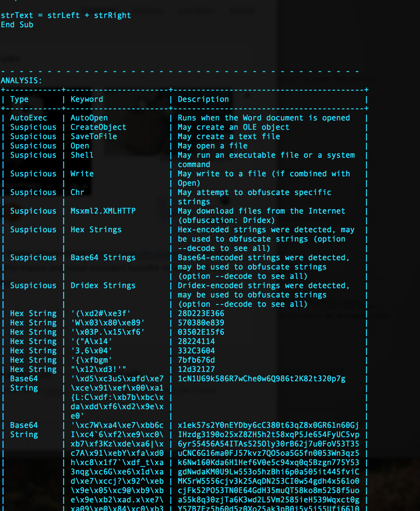Select the 'Chr' keyword
Image resolution: width=420 pixels, height=511 pixels.
[x=78, y=192]
